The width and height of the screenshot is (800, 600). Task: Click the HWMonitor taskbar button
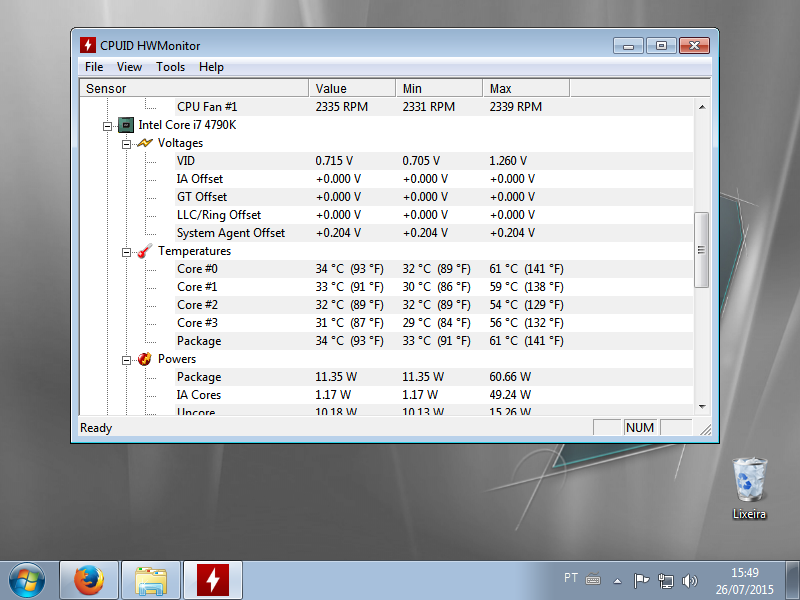click(212, 580)
